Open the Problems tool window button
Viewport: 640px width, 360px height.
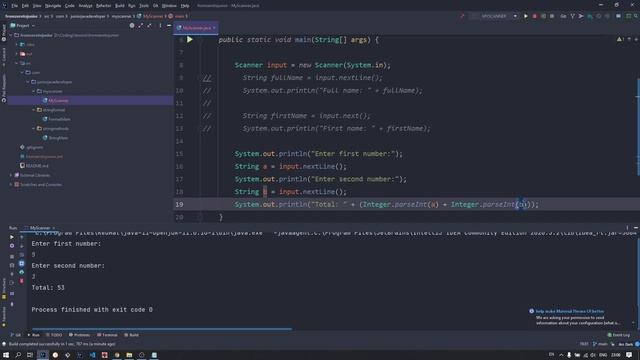(79, 335)
